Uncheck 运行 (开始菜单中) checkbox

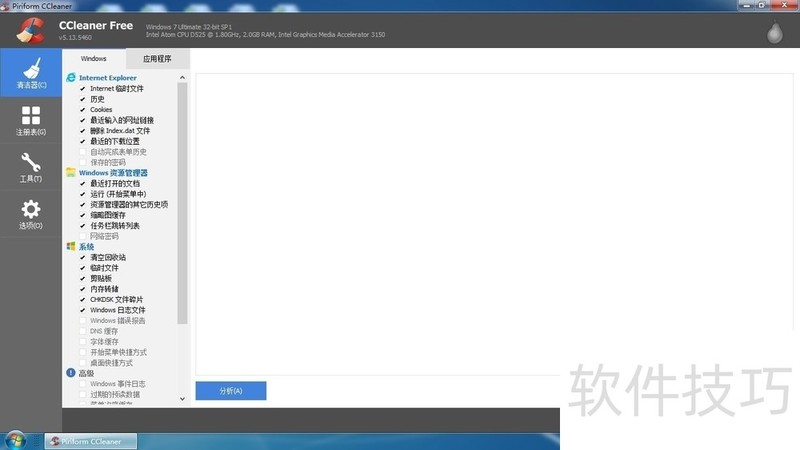[x=83, y=194]
